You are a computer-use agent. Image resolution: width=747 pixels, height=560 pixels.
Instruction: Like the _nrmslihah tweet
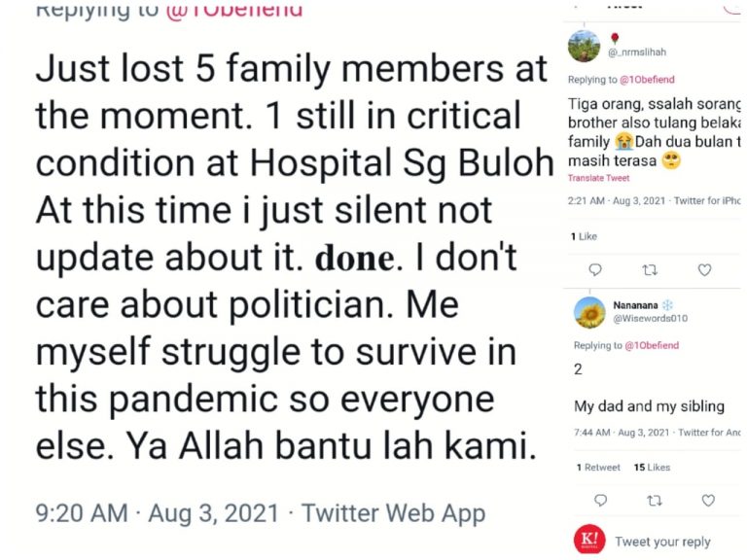(705, 270)
